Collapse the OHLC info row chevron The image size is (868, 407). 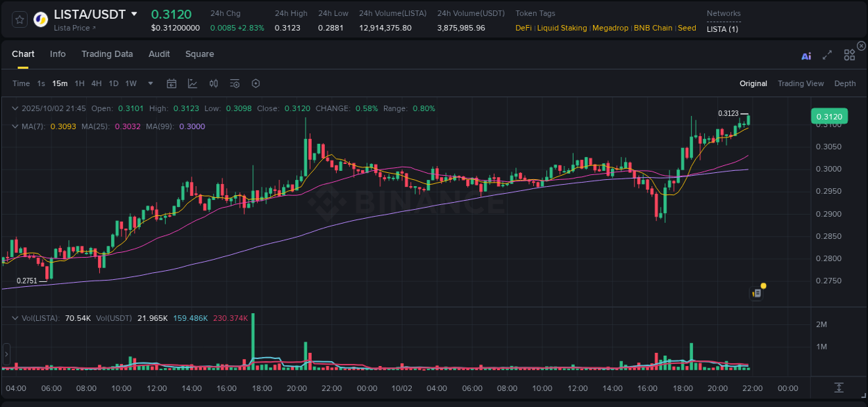click(x=15, y=108)
